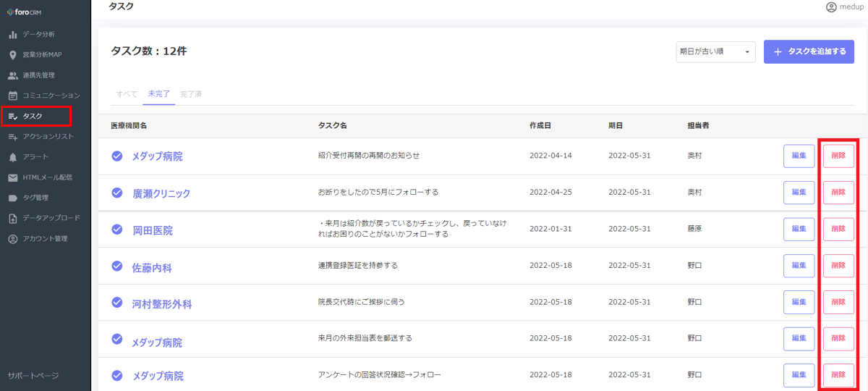Click task text 連携登録医証を持参する
This screenshot has width=868, height=391.
click(358, 266)
